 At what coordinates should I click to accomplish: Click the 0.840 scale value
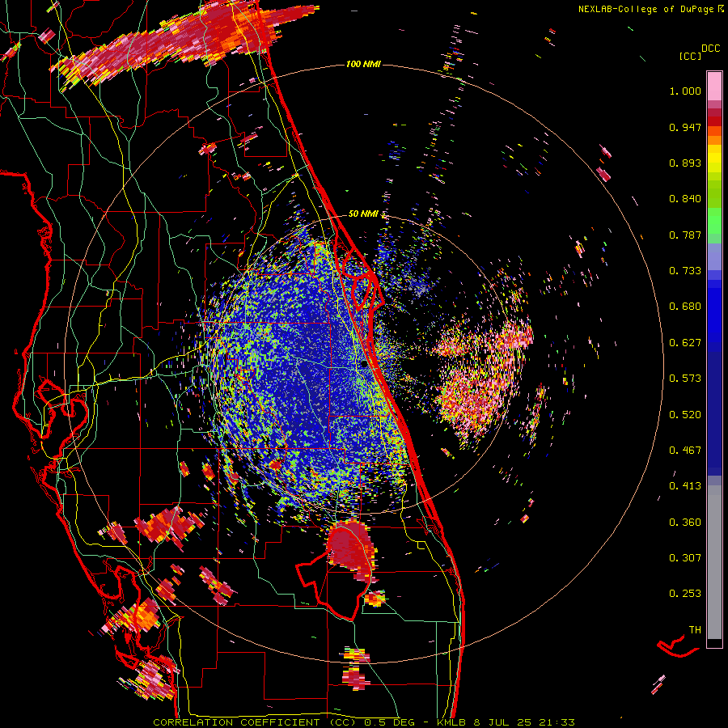[685, 199]
